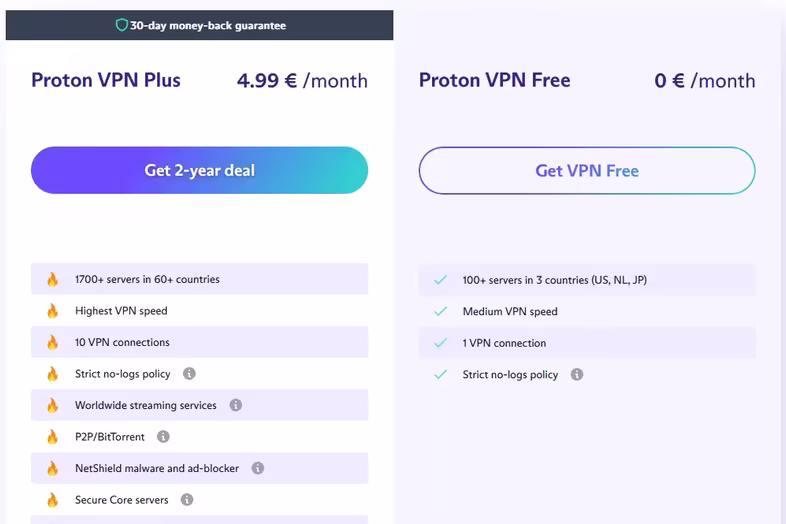Click flame icon next to 1700+ servers

coord(53,279)
